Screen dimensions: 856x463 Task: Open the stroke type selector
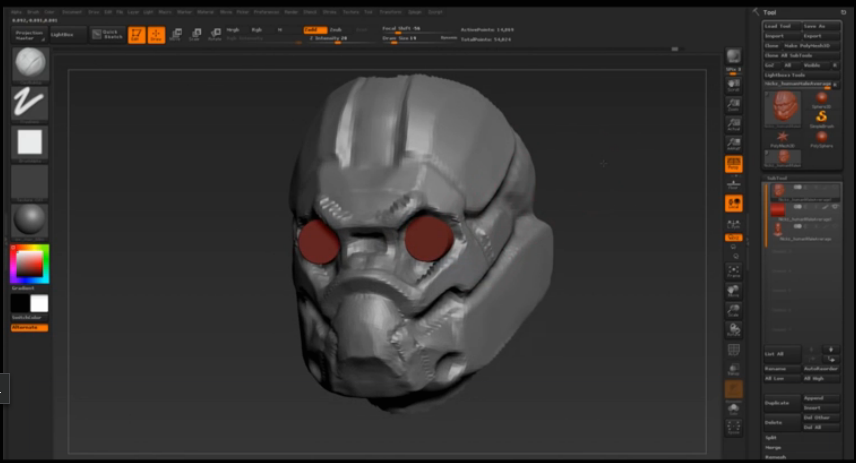click(30, 103)
